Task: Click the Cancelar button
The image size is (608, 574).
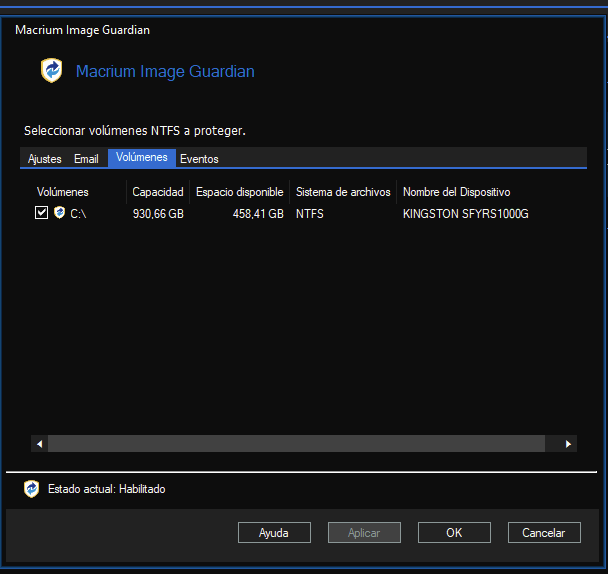Action: (x=544, y=533)
